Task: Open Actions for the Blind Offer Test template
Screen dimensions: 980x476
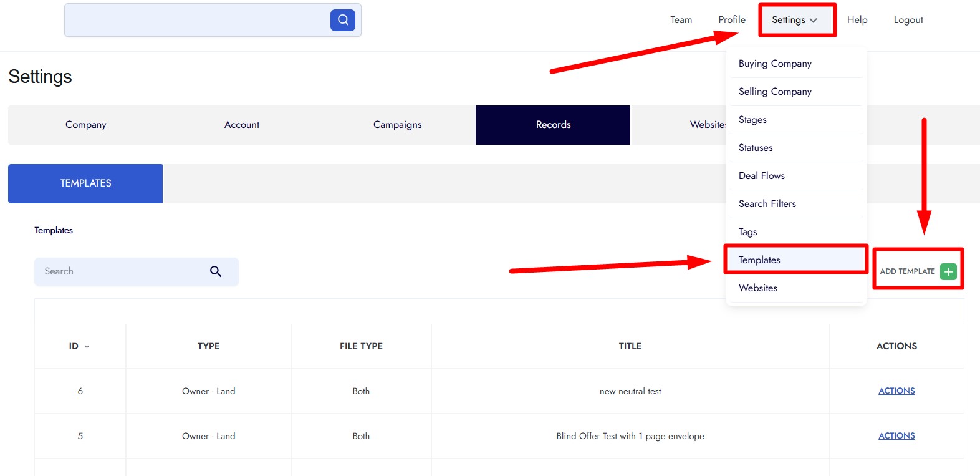Action: [896, 436]
